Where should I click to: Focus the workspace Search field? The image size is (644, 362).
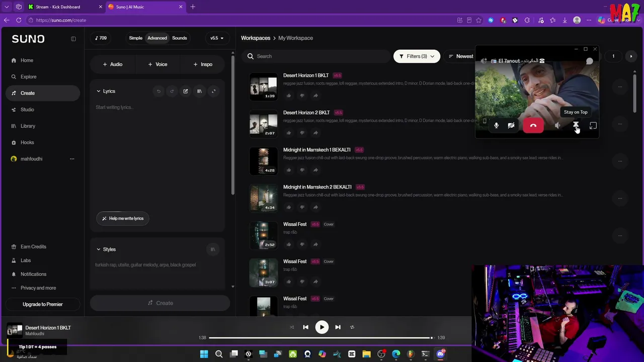click(316, 56)
